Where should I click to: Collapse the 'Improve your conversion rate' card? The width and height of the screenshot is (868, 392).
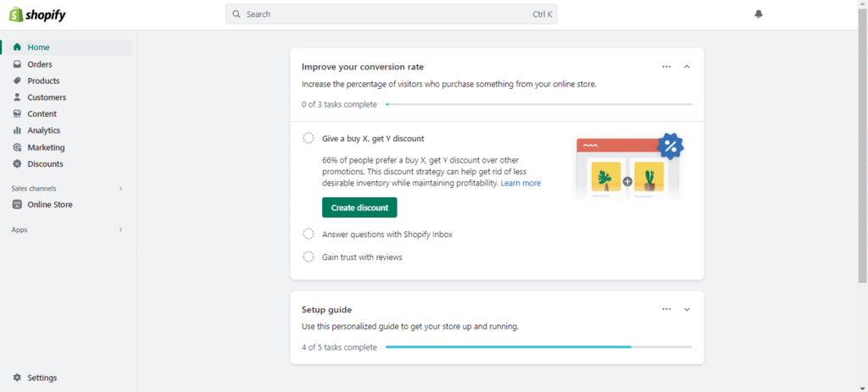687,67
